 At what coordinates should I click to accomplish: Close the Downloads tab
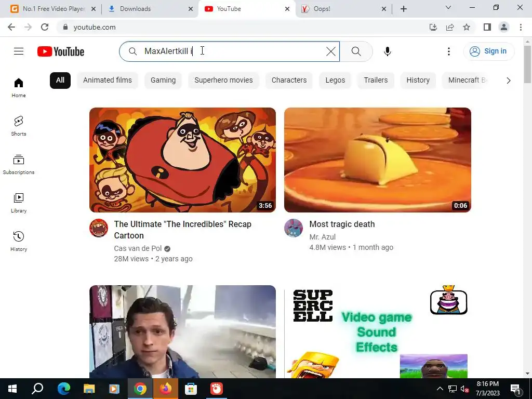191,9
